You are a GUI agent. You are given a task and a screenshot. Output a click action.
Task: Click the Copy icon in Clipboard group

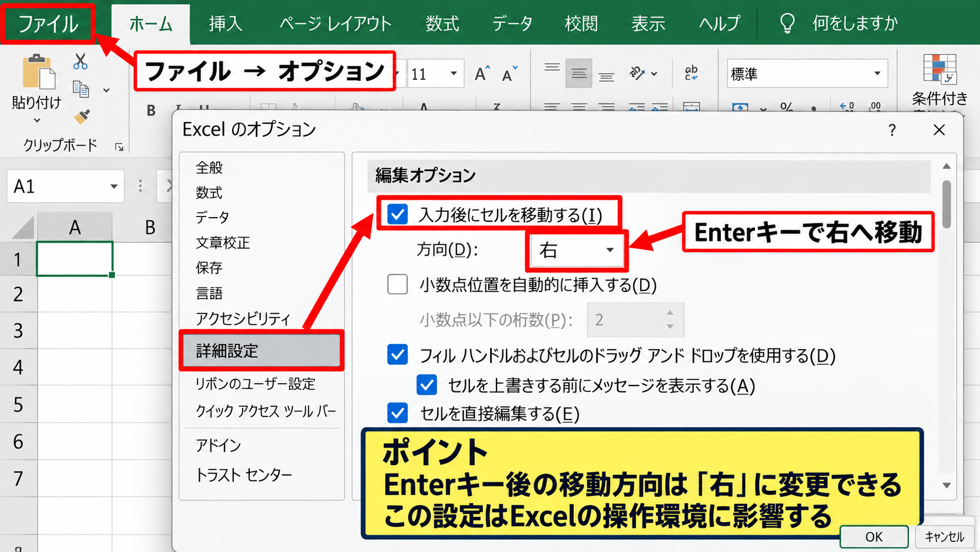(80, 89)
